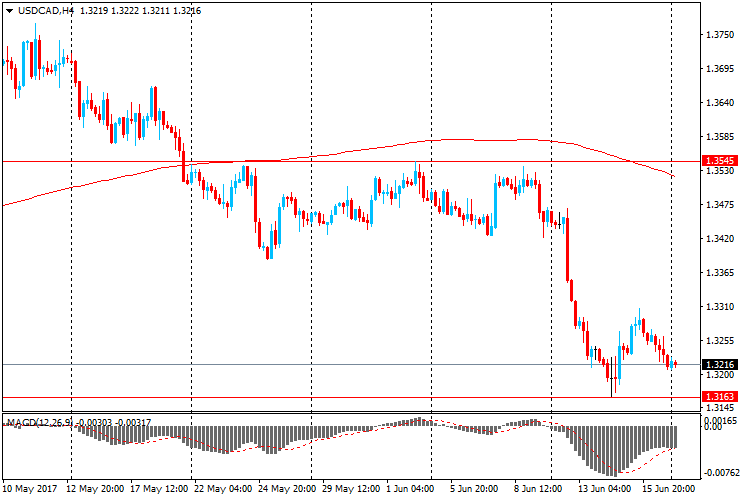Click the 1.3695 price scale value
This screenshot has width=740, height=500.
coord(720,69)
